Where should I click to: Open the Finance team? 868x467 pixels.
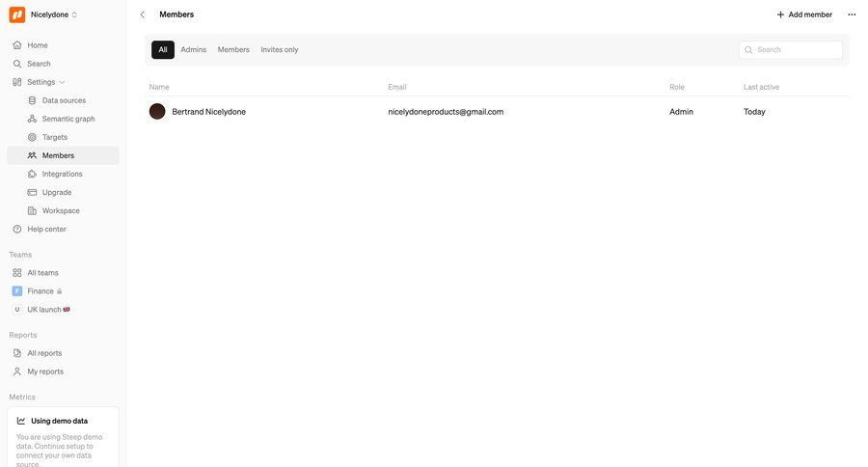(41, 290)
